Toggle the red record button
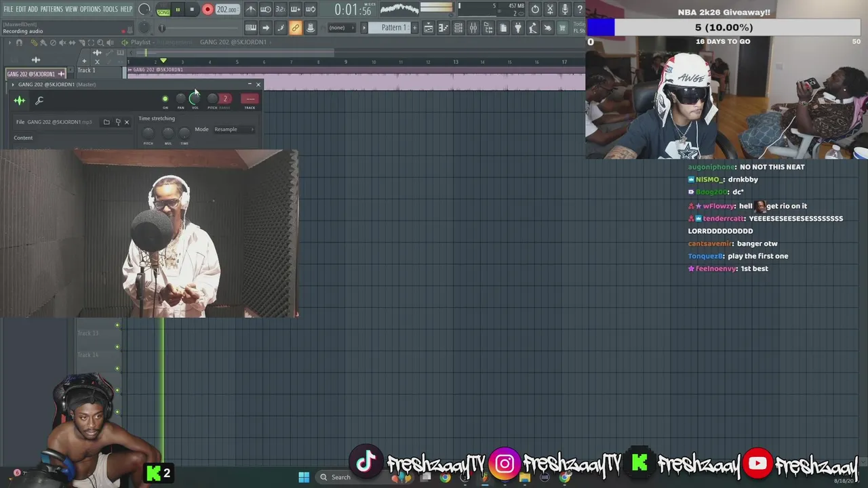Screen dimensions: 868x488 (208, 9)
